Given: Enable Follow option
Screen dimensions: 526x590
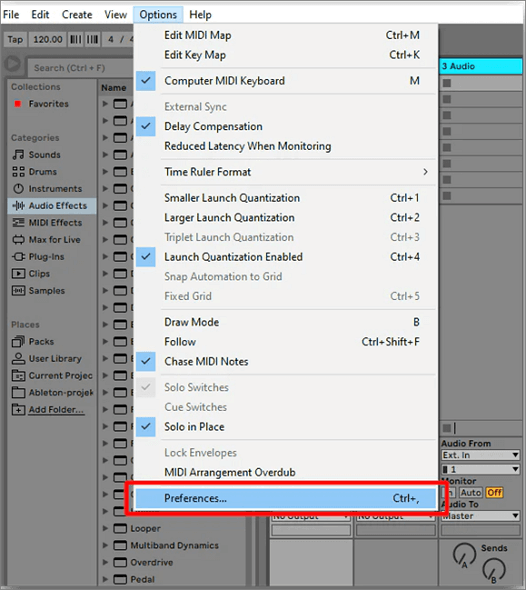Looking at the screenshot, I should [x=286, y=342].
